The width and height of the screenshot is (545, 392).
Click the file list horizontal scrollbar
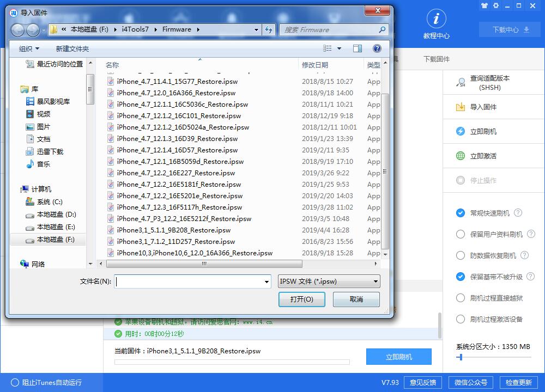[204, 264]
